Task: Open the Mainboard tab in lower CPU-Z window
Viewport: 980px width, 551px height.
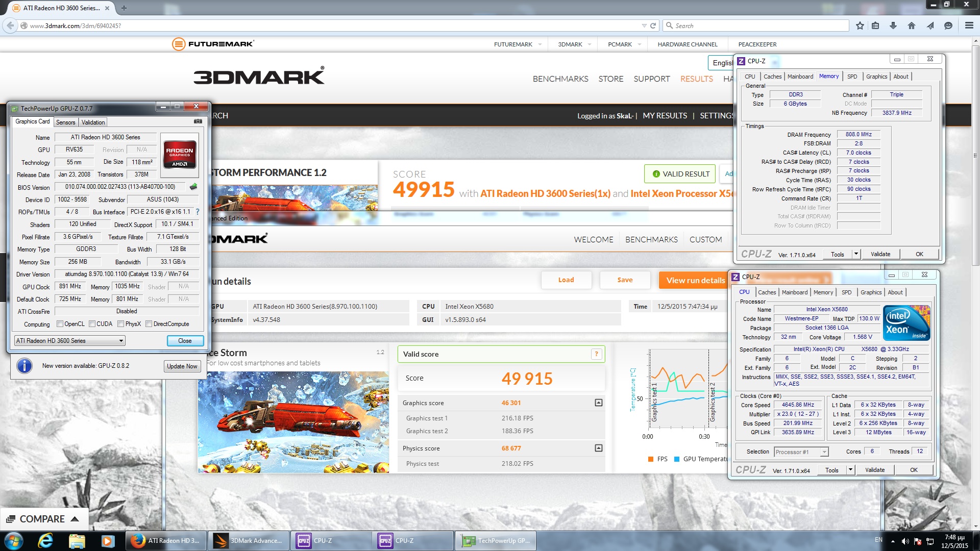Action: [x=795, y=292]
